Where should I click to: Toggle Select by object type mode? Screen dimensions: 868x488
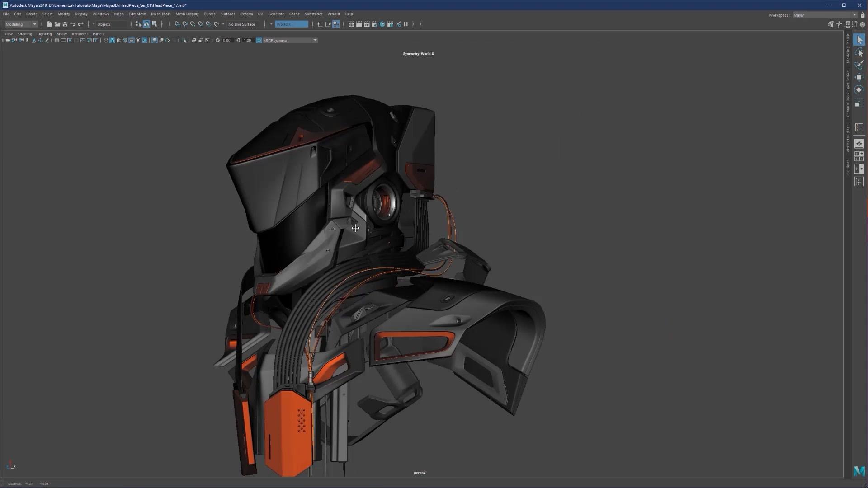(146, 24)
